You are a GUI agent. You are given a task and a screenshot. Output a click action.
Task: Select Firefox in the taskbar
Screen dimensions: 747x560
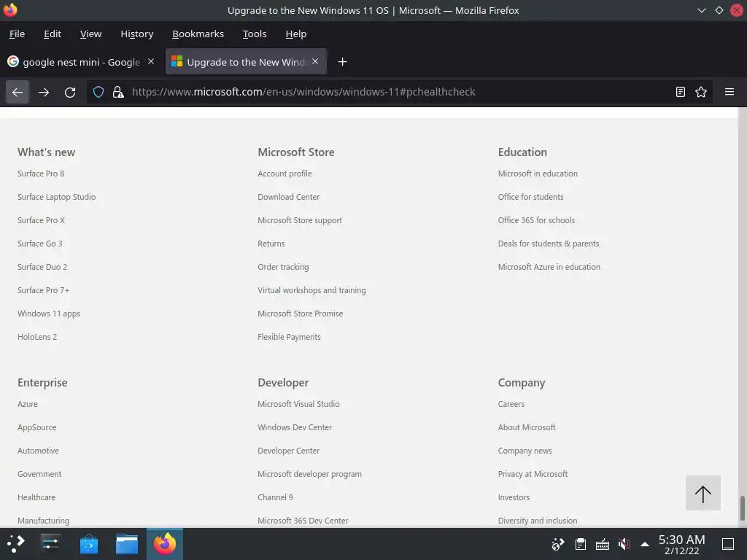(165, 543)
